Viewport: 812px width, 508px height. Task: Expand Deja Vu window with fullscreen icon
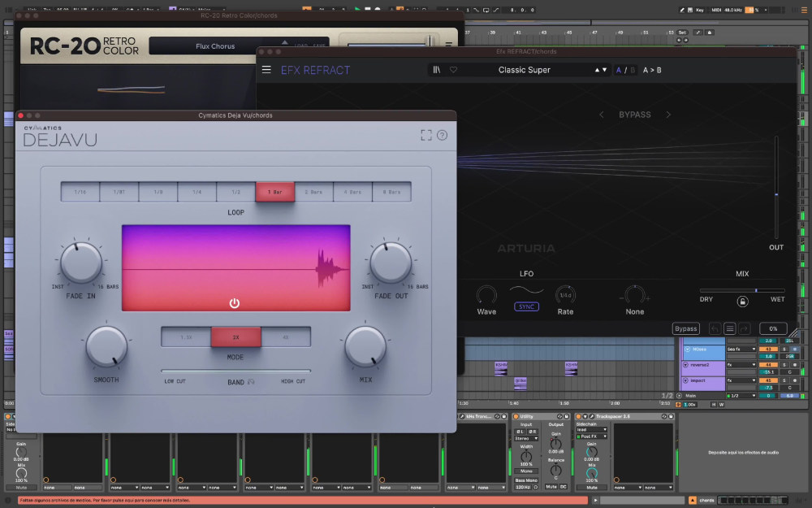click(426, 135)
